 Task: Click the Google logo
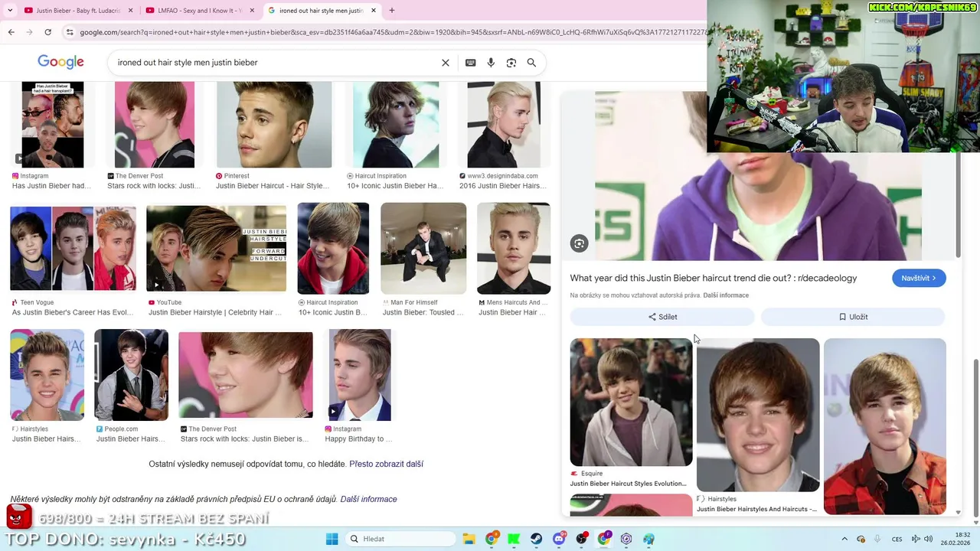(x=60, y=63)
